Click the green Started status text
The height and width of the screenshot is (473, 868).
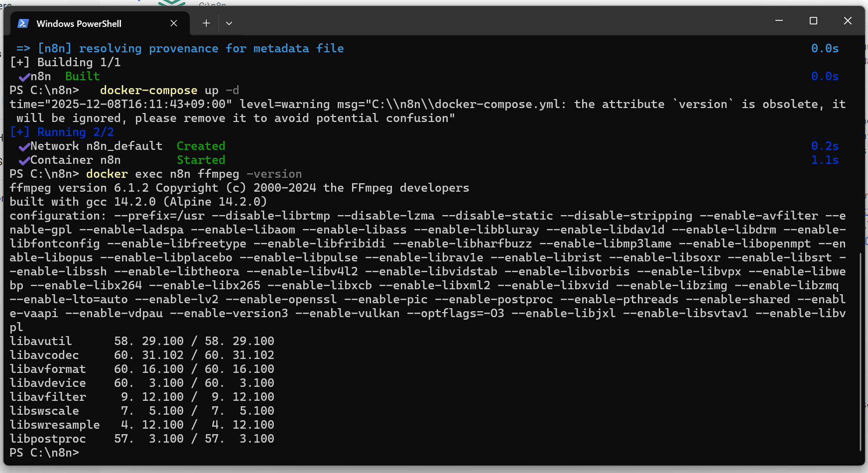(x=201, y=160)
